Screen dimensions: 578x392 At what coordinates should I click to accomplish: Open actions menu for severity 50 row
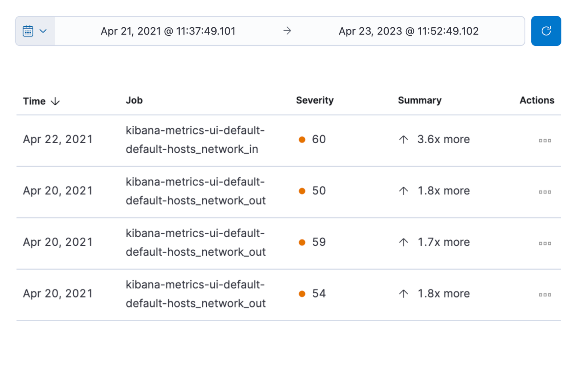pyautogui.click(x=545, y=192)
